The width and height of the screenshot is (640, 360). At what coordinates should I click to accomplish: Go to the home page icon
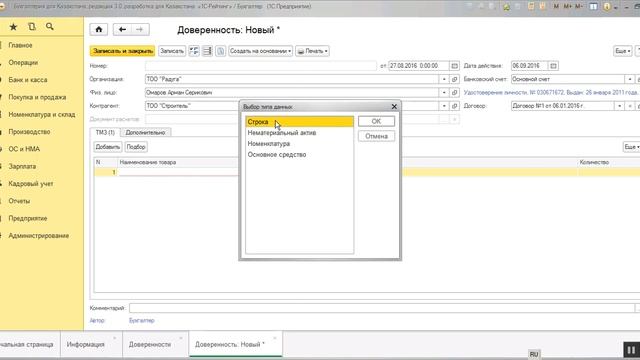pos(99,29)
